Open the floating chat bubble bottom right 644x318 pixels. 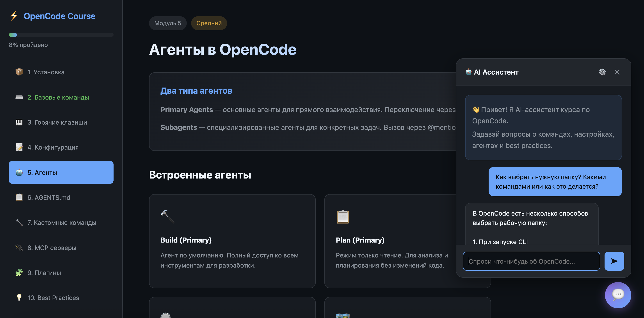(618, 295)
